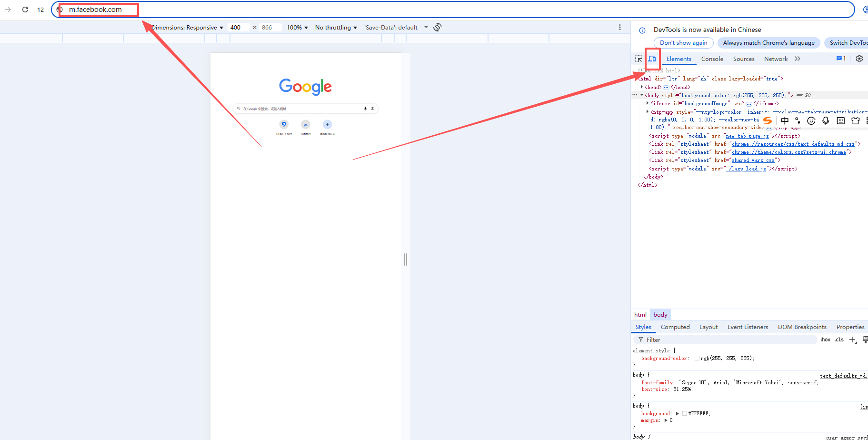Click the new style rule plus icon
Screen dimensions: 868x440
852,340
